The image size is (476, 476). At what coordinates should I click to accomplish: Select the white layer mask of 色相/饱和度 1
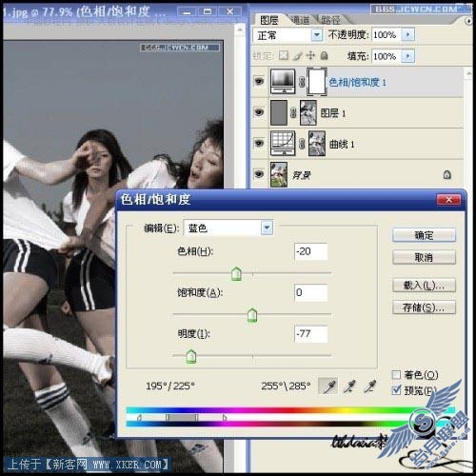[317, 82]
